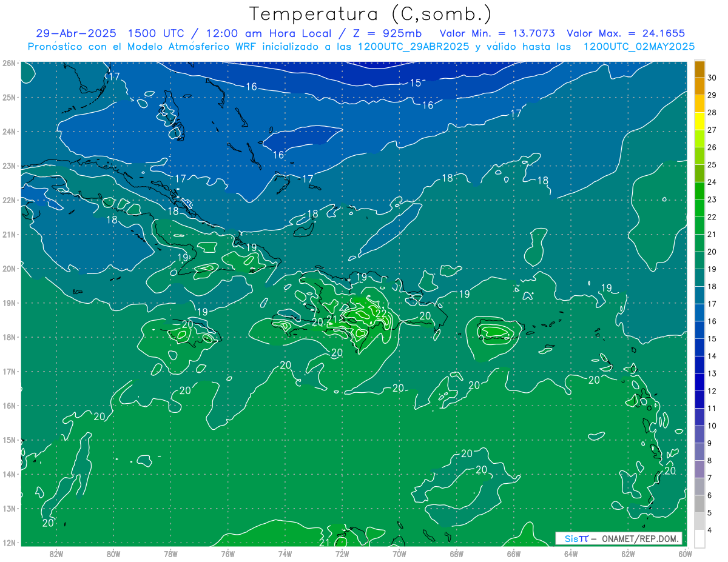The image size is (728, 562).
Task: Click the '60W' longitude axis label
Action: (685, 554)
